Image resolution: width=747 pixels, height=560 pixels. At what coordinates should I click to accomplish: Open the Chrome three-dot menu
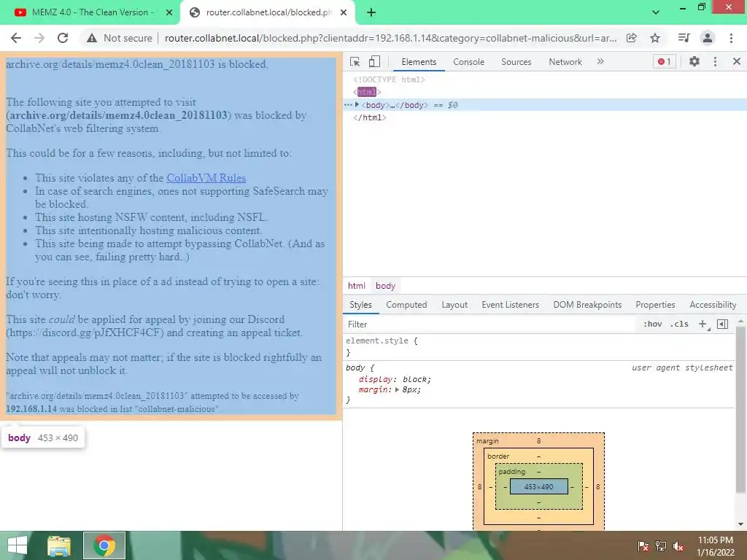tap(731, 38)
